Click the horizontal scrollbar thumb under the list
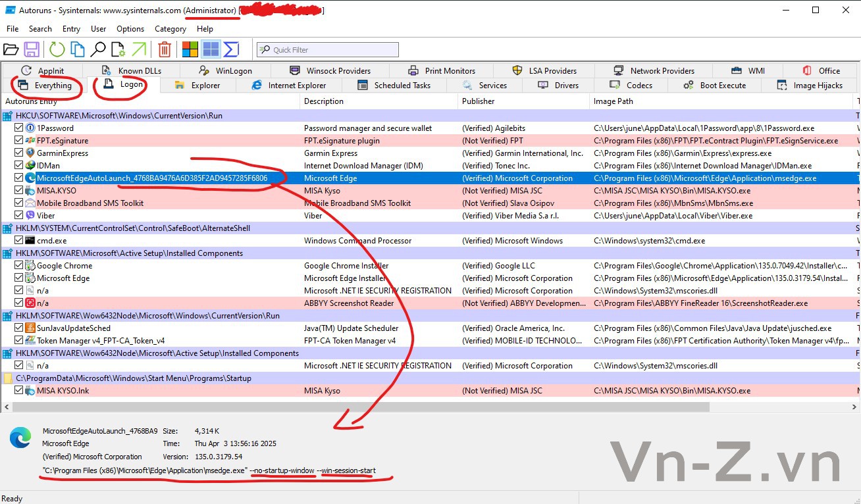Image resolution: width=861 pixels, height=504 pixels. pos(361,407)
